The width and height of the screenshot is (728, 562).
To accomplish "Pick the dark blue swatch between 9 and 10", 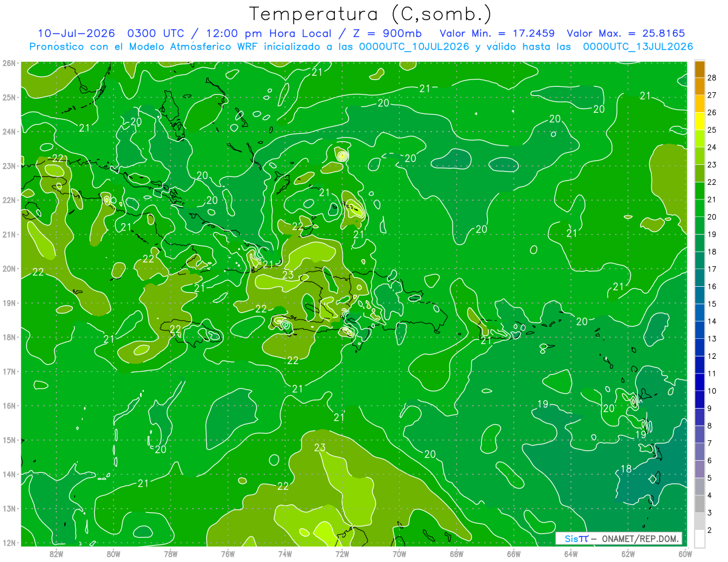I will click(x=699, y=399).
